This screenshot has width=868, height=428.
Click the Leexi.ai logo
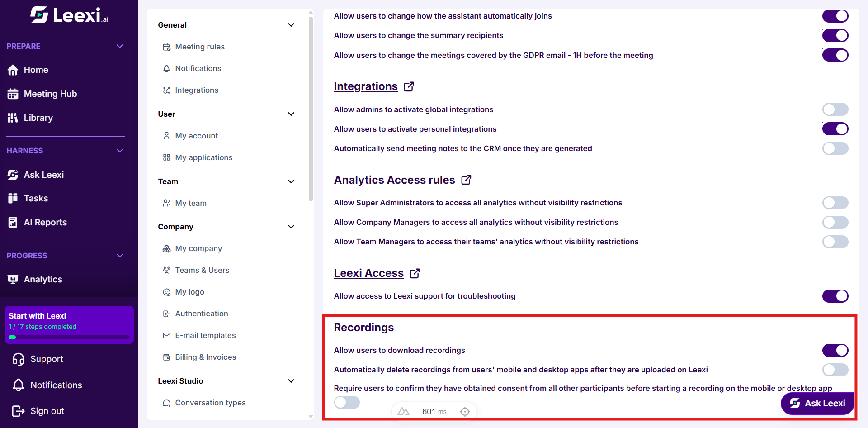pyautogui.click(x=69, y=15)
